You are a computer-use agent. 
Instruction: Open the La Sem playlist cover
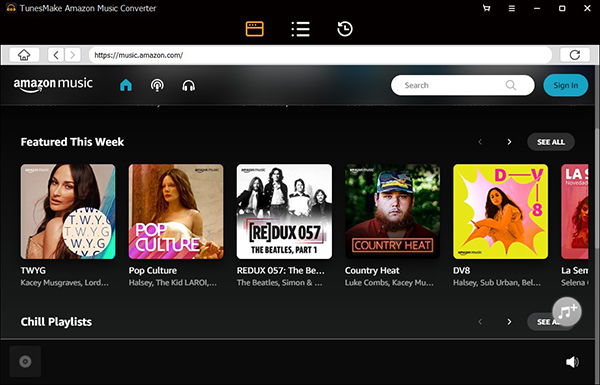(575, 212)
